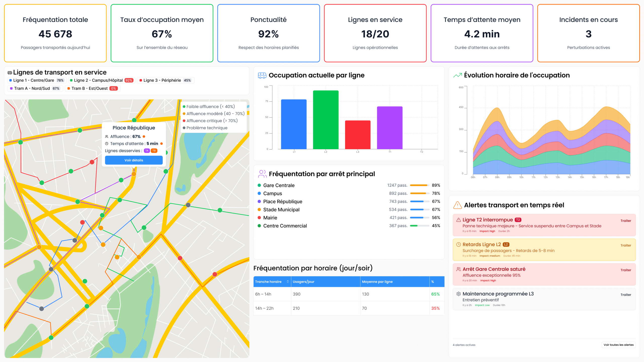The image size is (644, 362).
Task: Click the "Voir toutes les alertes" button
Action: click(x=618, y=345)
